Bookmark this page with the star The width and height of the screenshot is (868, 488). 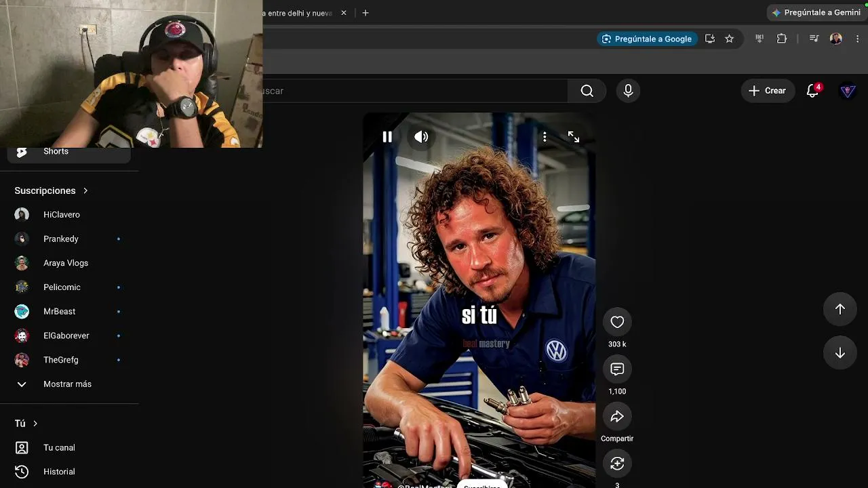[x=730, y=39]
